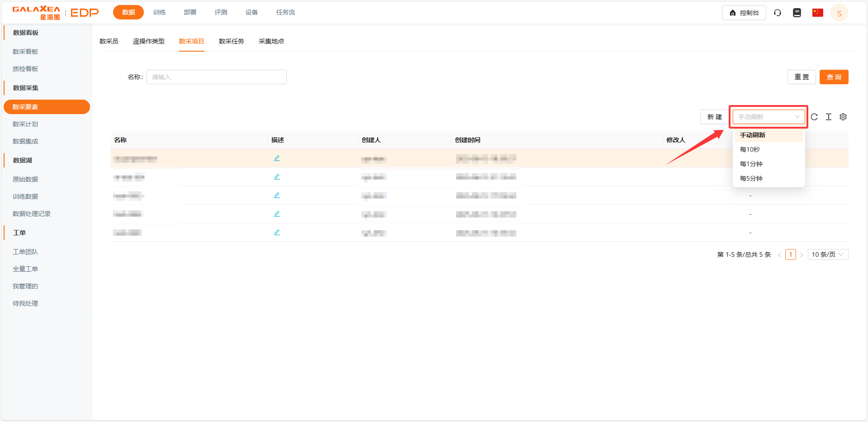Open the table density icon
The height and width of the screenshot is (422, 868).
tap(829, 117)
